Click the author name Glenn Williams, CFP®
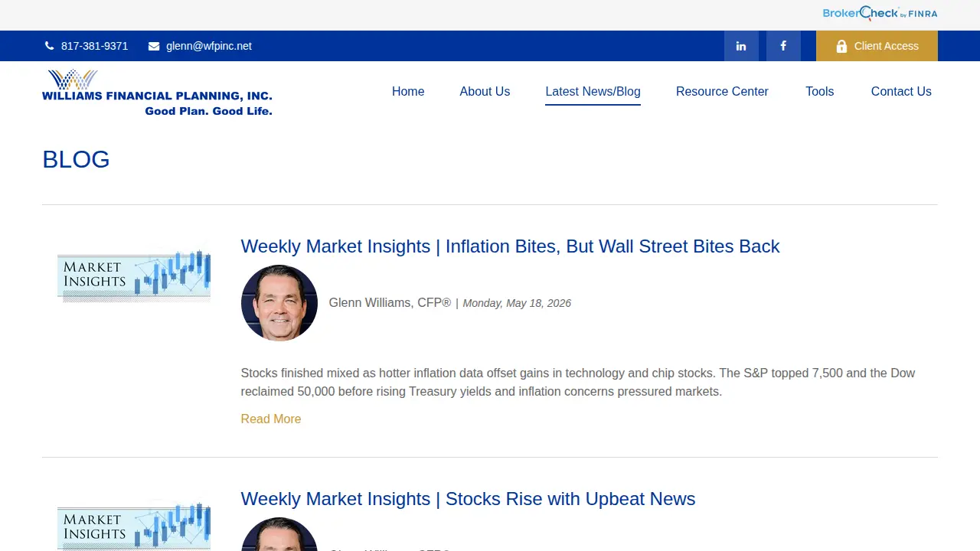Image resolution: width=980 pixels, height=551 pixels. [390, 303]
